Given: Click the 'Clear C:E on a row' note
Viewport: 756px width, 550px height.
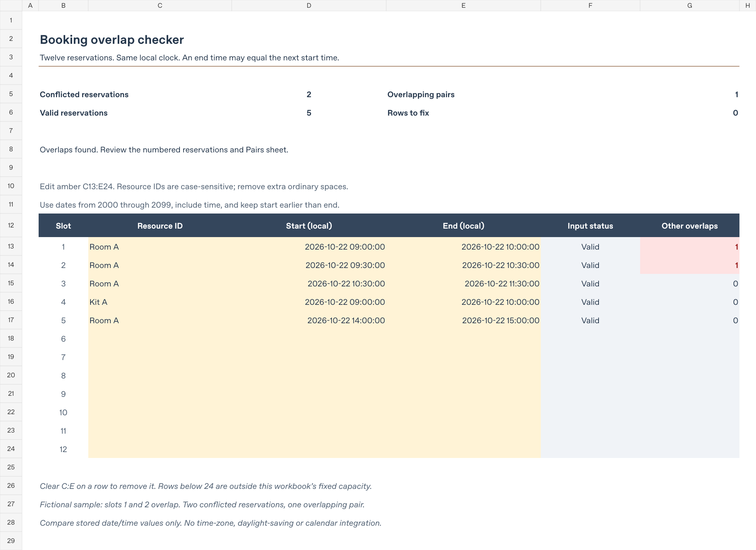Looking at the screenshot, I should (206, 486).
